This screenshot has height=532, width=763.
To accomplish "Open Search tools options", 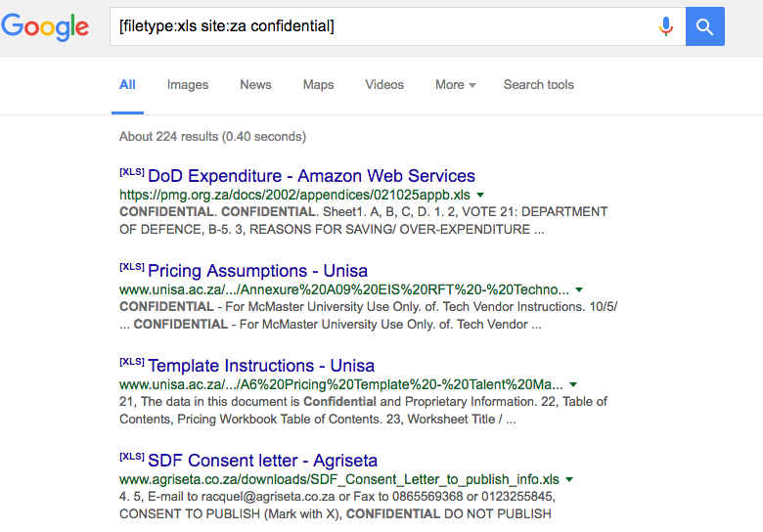I will tap(539, 85).
